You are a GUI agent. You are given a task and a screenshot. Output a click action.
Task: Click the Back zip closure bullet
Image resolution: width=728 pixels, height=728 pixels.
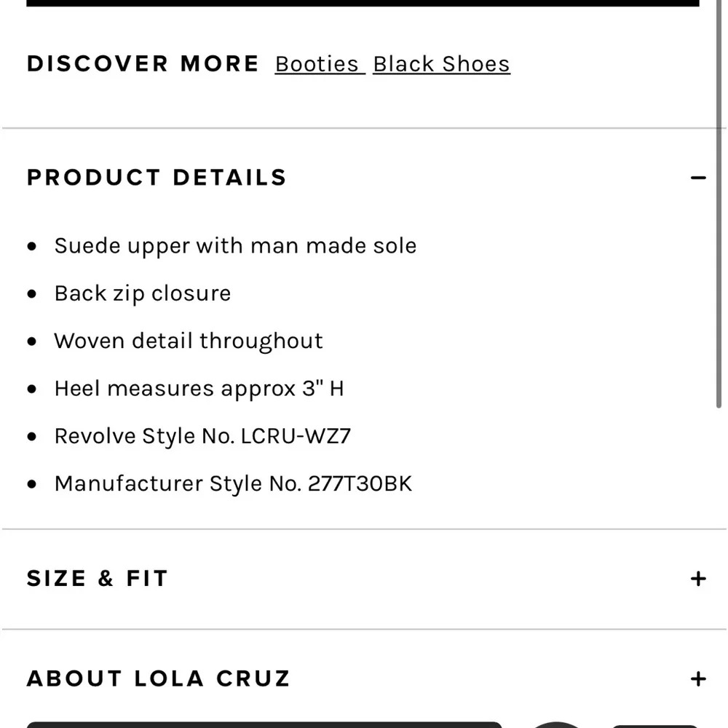pos(143,293)
